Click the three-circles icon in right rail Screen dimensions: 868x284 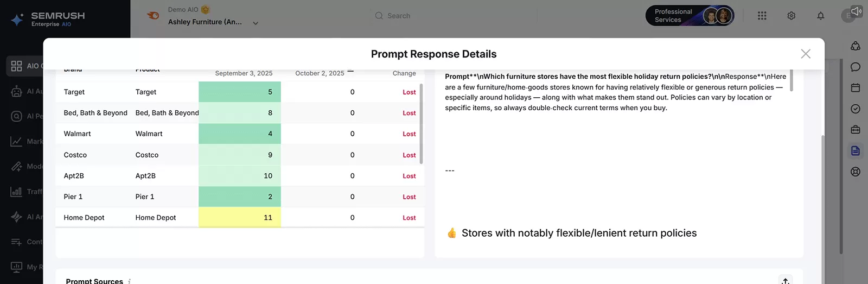coord(856,46)
